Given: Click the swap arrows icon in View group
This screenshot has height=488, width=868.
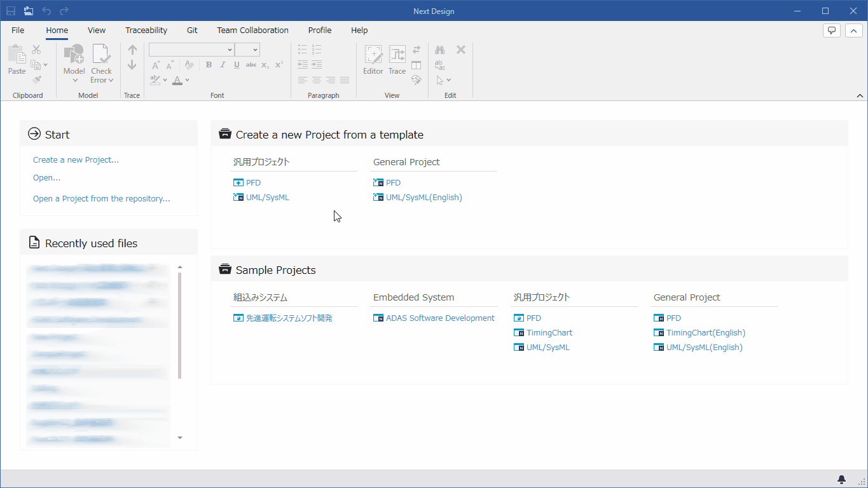Looking at the screenshot, I should 417,50.
